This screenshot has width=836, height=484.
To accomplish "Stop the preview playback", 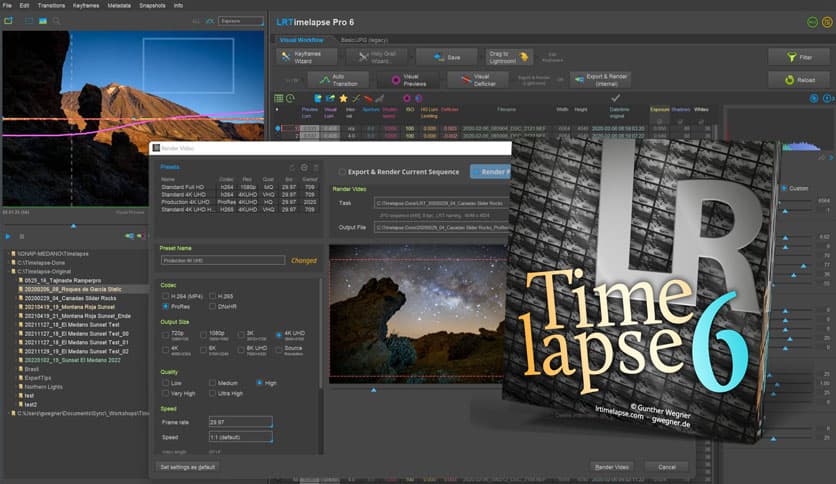I will [x=22, y=236].
